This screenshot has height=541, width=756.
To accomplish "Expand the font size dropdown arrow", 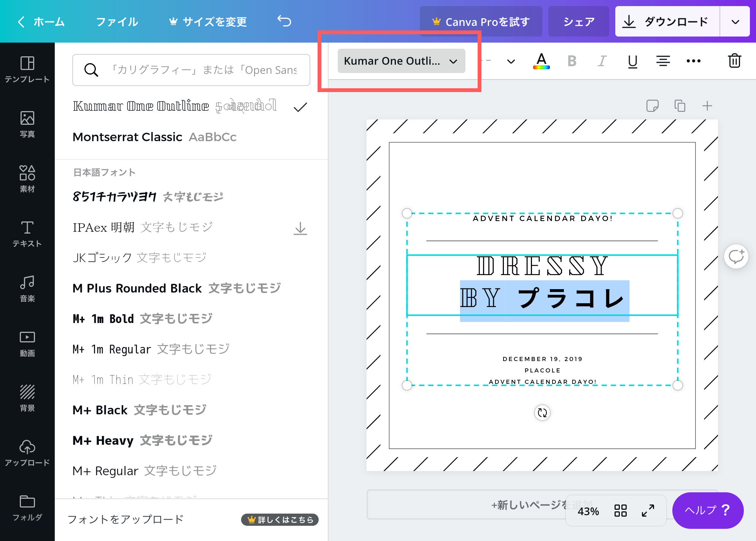I will tap(511, 61).
